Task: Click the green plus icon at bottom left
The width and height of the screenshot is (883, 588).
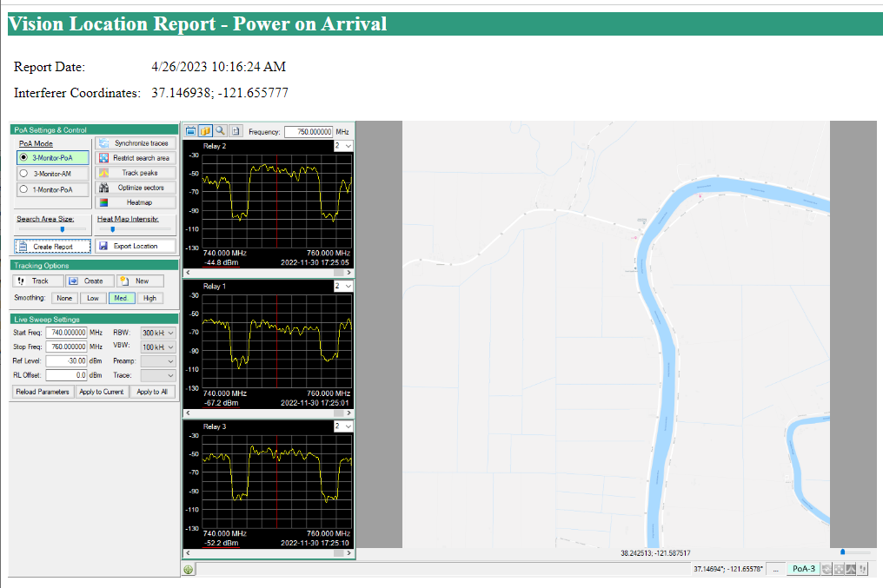Action: 189,570
